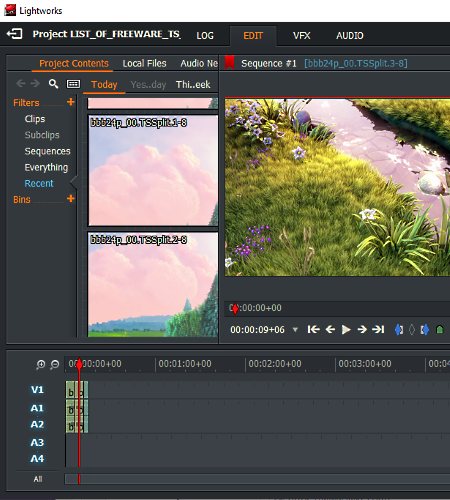Zoom out on the timeline

point(54,365)
